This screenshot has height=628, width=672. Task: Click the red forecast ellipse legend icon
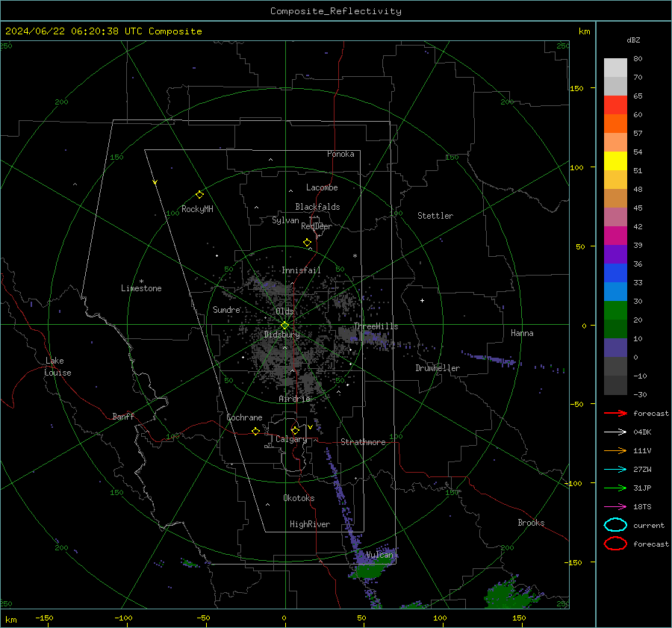[x=615, y=544]
